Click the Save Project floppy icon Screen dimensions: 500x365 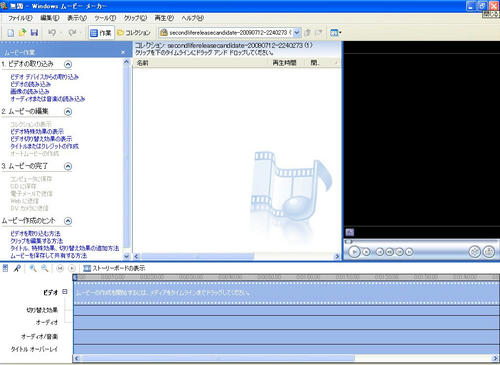pyautogui.click(x=34, y=33)
